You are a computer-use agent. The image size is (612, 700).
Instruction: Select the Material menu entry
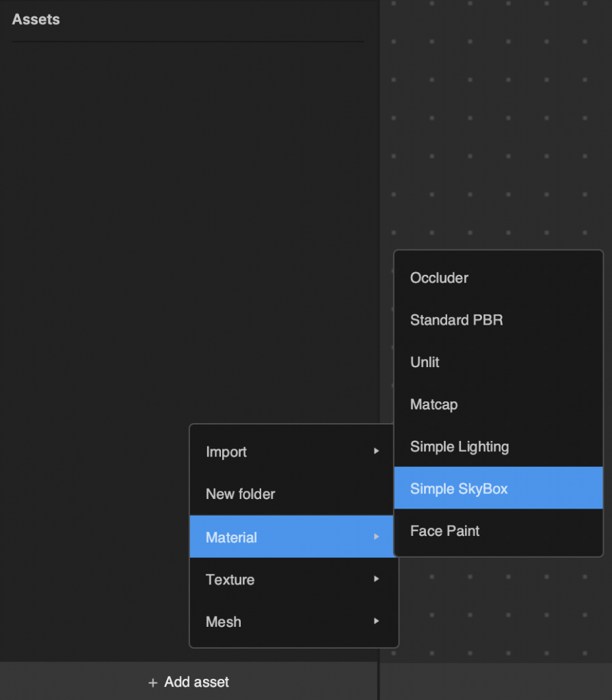click(292, 537)
